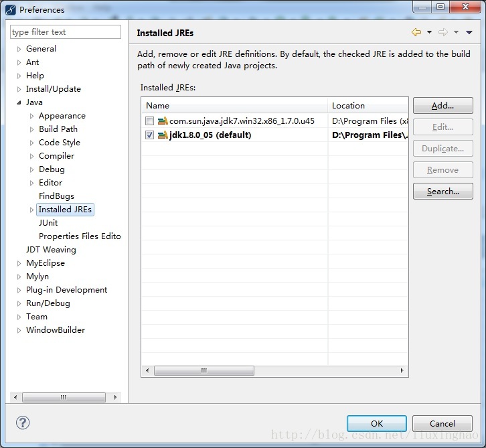Expand the Appearance subnode arrow
The height and width of the screenshot is (448, 486).
[x=31, y=116]
